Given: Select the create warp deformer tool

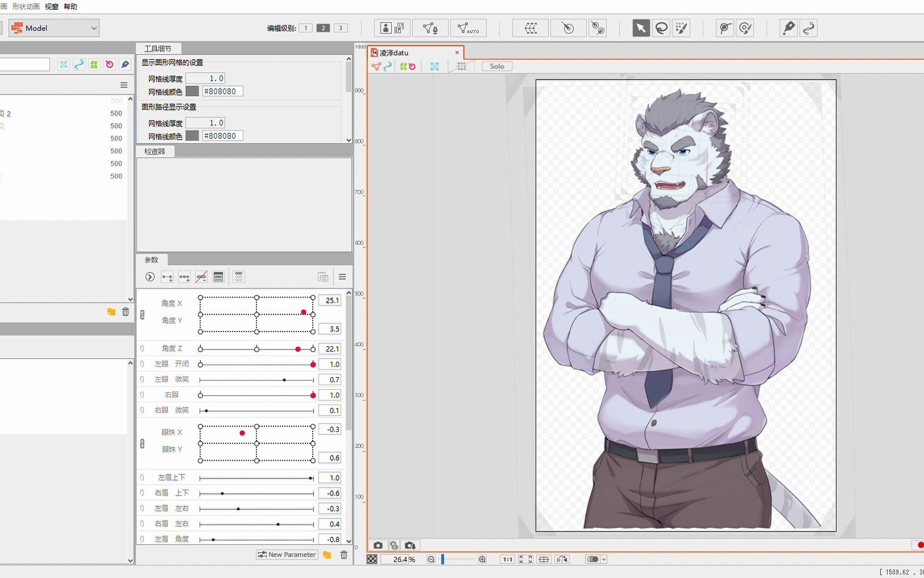Looking at the screenshot, I should click(x=531, y=28).
